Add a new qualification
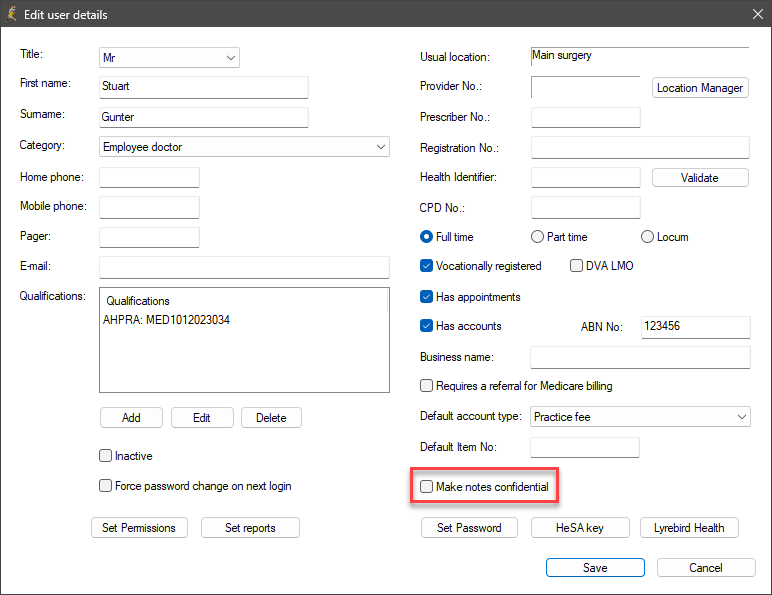The width and height of the screenshot is (772, 595). click(131, 418)
